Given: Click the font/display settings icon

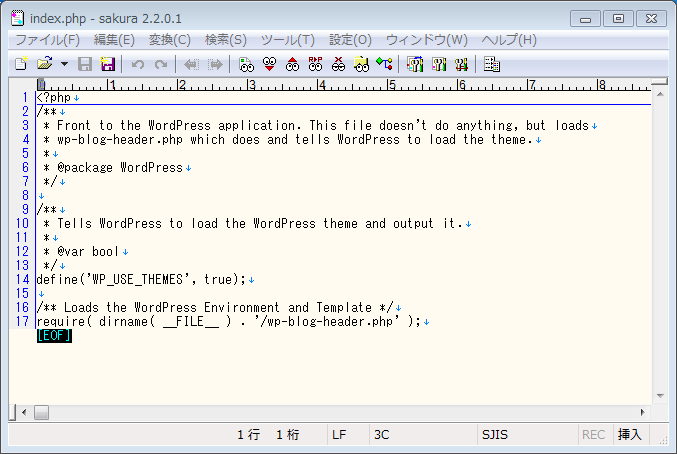Looking at the screenshot, I should point(492,64).
